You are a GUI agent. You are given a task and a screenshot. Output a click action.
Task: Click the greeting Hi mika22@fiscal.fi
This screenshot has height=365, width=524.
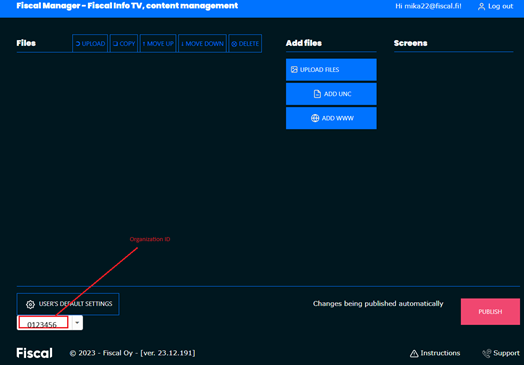click(x=428, y=6)
